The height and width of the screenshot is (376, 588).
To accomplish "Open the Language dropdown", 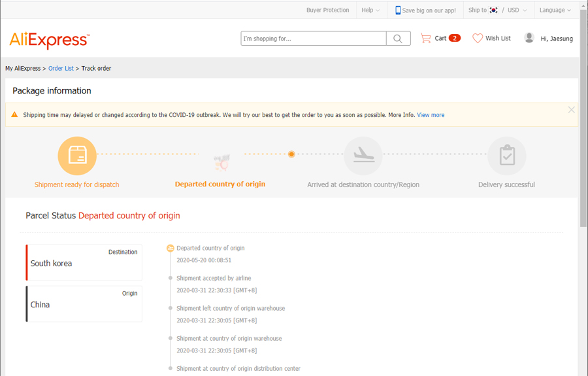I will pos(555,10).
